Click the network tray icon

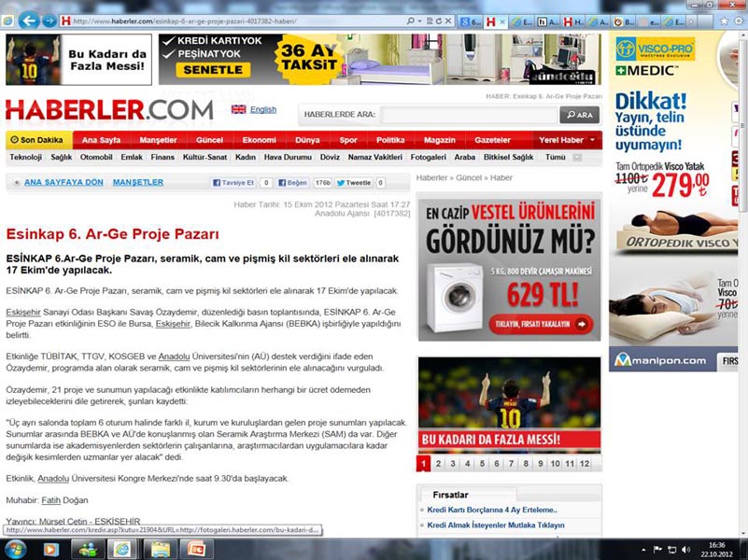click(x=671, y=550)
